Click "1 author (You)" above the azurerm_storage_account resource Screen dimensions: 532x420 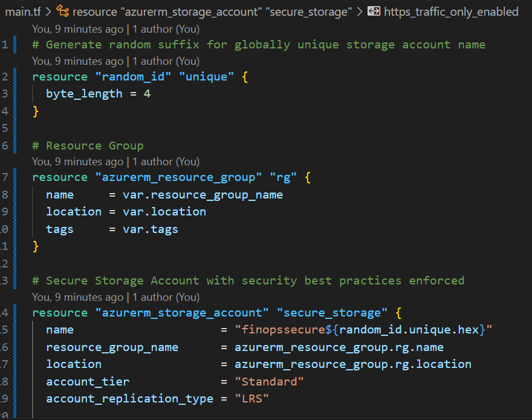click(x=166, y=297)
